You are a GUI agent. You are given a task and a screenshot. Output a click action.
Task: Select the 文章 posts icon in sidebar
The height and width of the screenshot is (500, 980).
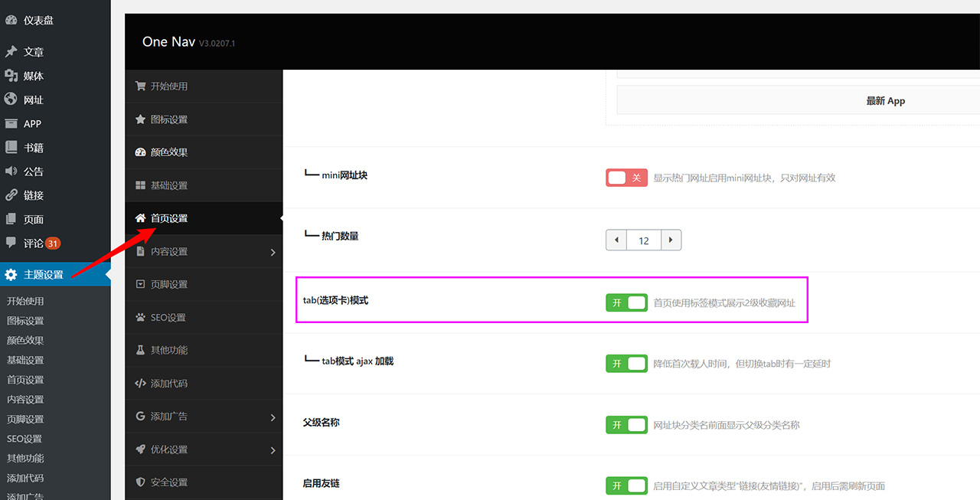tap(11, 51)
